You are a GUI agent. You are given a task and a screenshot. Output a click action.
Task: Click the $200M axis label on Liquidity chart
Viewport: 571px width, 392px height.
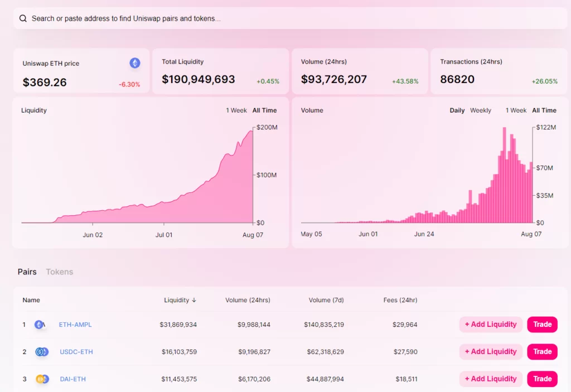267,128
